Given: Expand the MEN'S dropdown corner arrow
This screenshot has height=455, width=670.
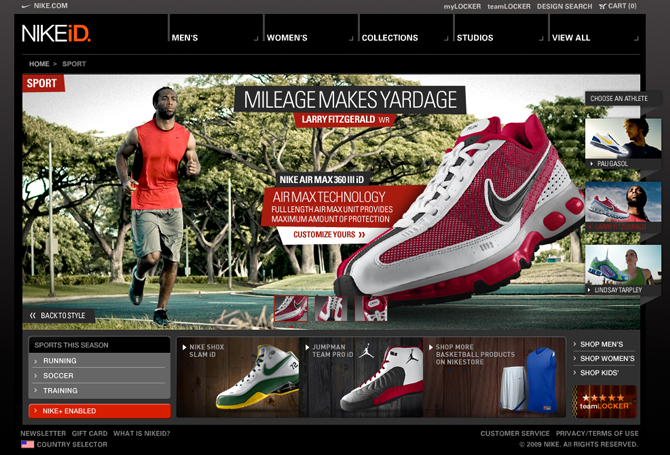Looking at the screenshot, I should [256, 39].
